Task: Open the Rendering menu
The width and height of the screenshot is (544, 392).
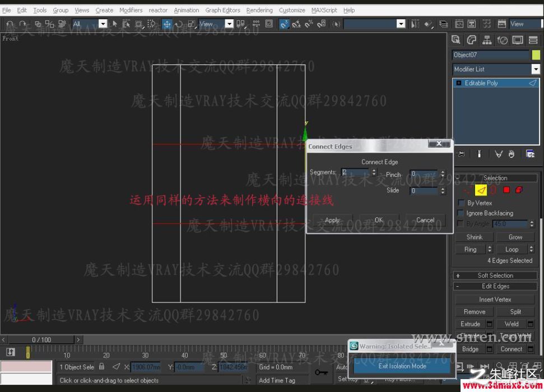Action: tap(259, 10)
